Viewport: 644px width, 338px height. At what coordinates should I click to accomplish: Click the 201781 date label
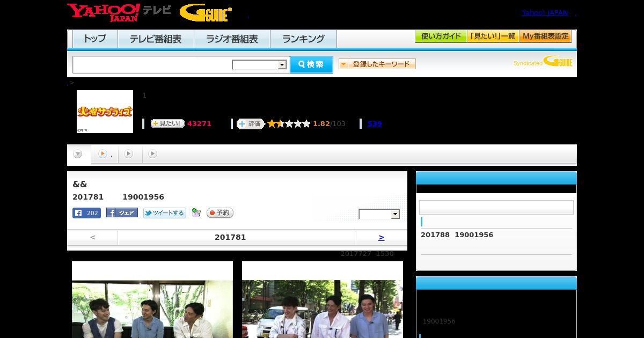click(x=230, y=237)
